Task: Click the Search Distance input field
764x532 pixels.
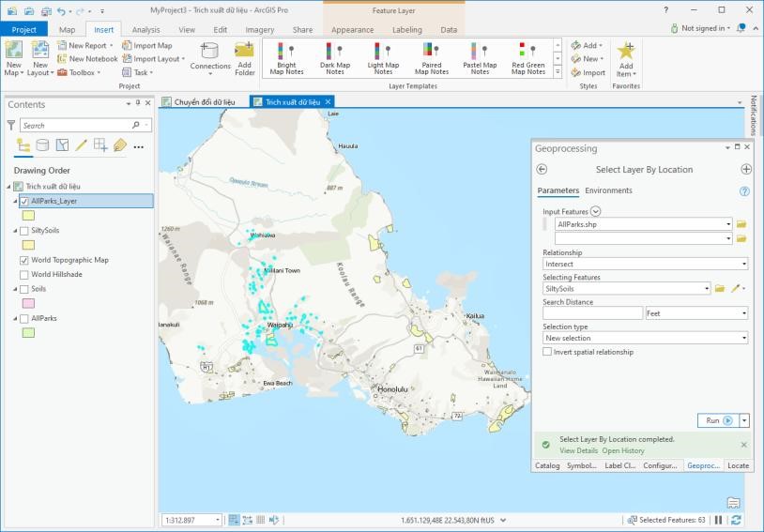Action: 592,313
